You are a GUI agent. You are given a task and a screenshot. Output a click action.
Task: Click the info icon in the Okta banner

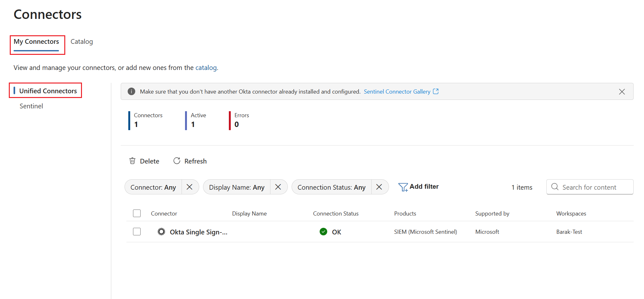(x=131, y=91)
